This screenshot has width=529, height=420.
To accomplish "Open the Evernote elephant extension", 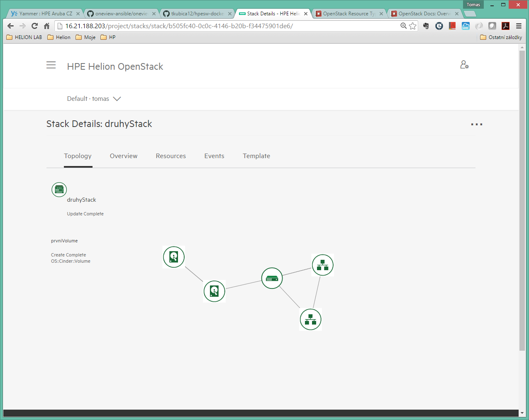I will [426, 26].
